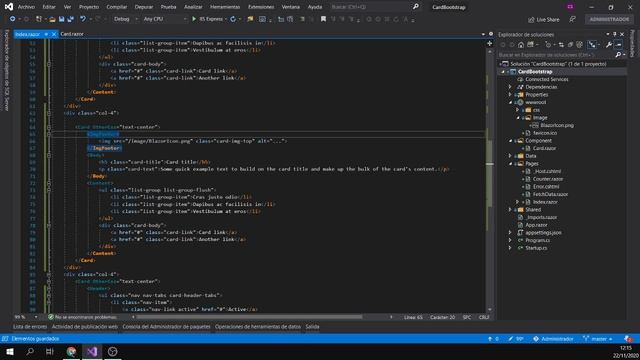The image size is (640, 360).
Task: Click the Sync with Active Document icon
Action: point(561,44)
